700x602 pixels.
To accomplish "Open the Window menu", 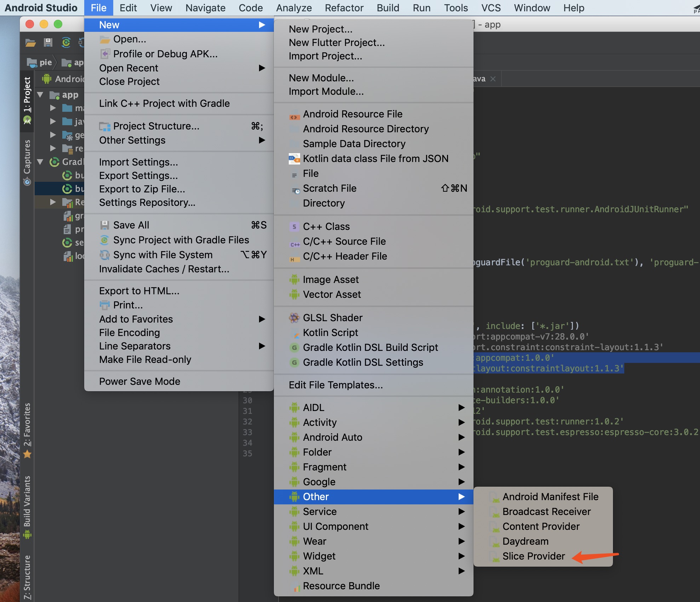I will tap(532, 8).
